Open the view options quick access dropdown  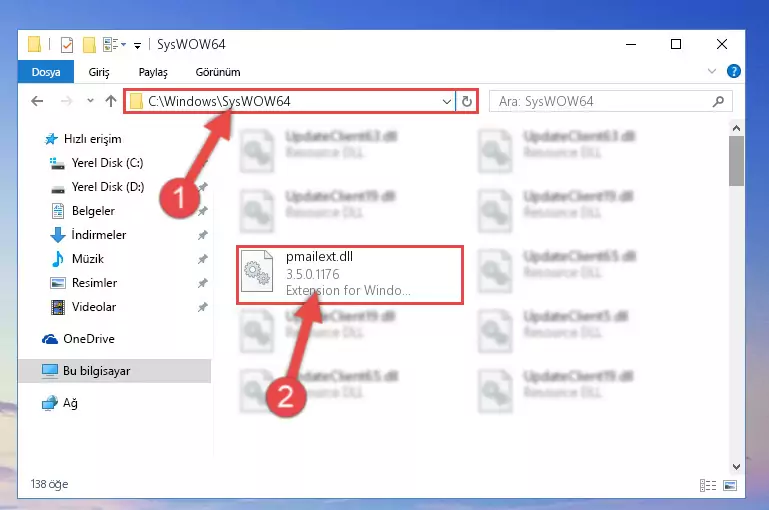(114, 45)
